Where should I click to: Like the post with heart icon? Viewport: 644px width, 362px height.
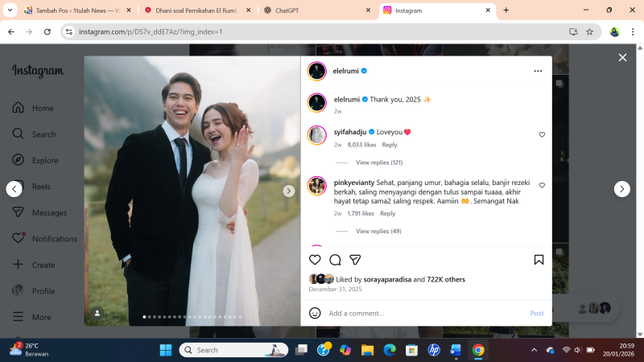315,260
